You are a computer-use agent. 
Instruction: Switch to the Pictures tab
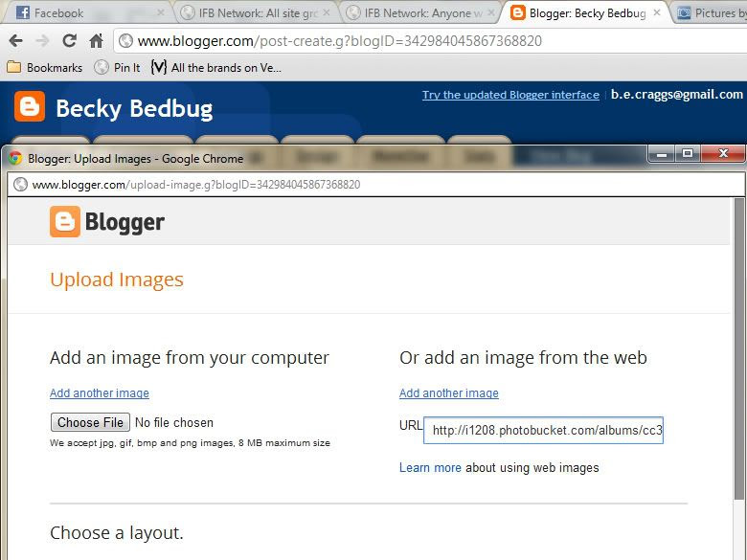711,12
